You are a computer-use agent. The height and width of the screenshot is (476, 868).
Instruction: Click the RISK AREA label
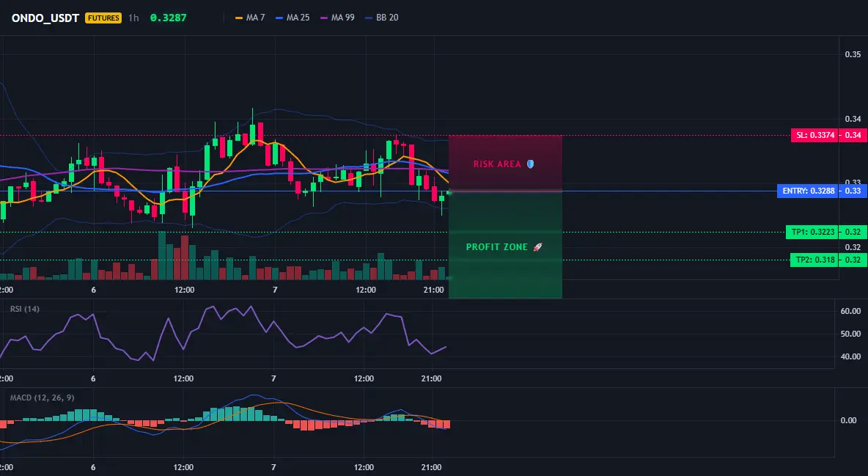497,164
